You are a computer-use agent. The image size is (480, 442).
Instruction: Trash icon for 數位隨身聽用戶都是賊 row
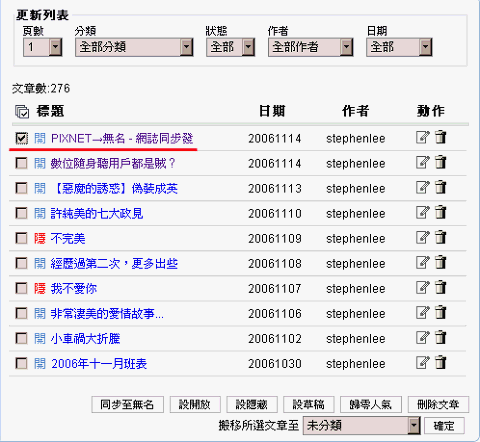(441, 162)
